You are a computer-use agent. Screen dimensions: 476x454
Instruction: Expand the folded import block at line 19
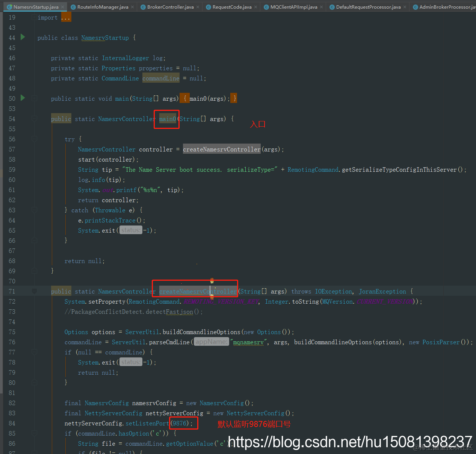point(34,17)
